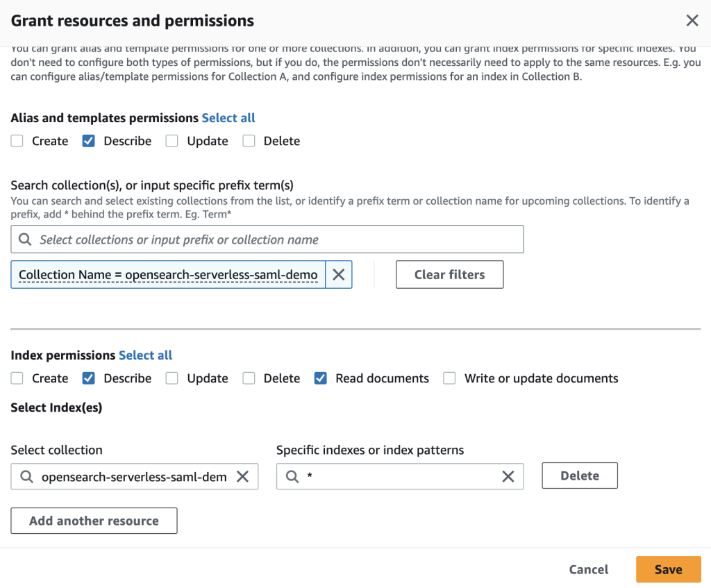Image resolution: width=711 pixels, height=588 pixels.
Task: Uncheck Read documents index permission
Action: tap(320, 378)
